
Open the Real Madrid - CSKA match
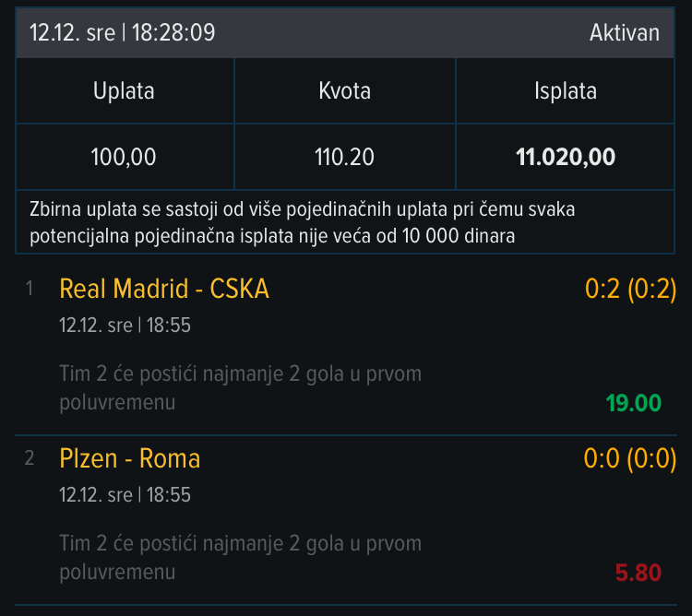point(164,289)
